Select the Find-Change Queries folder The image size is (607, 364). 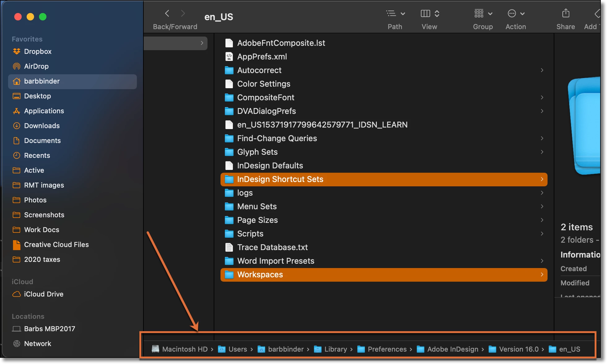coord(277,138)
